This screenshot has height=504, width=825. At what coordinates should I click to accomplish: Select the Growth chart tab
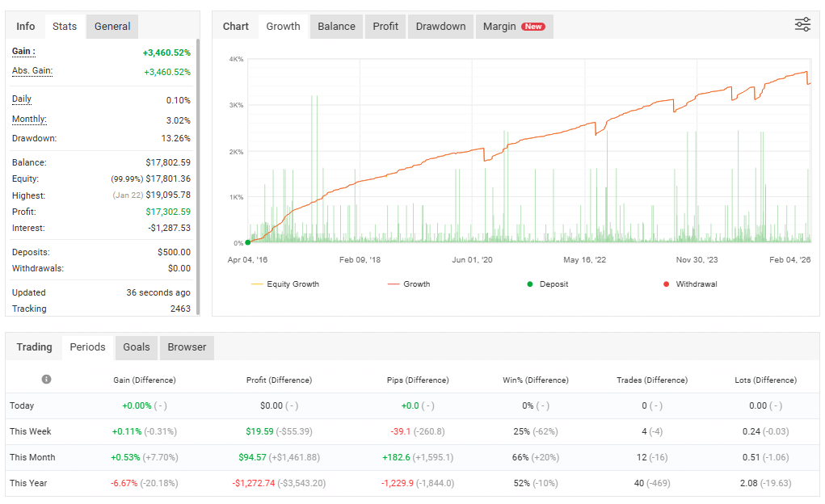[283, 27]
